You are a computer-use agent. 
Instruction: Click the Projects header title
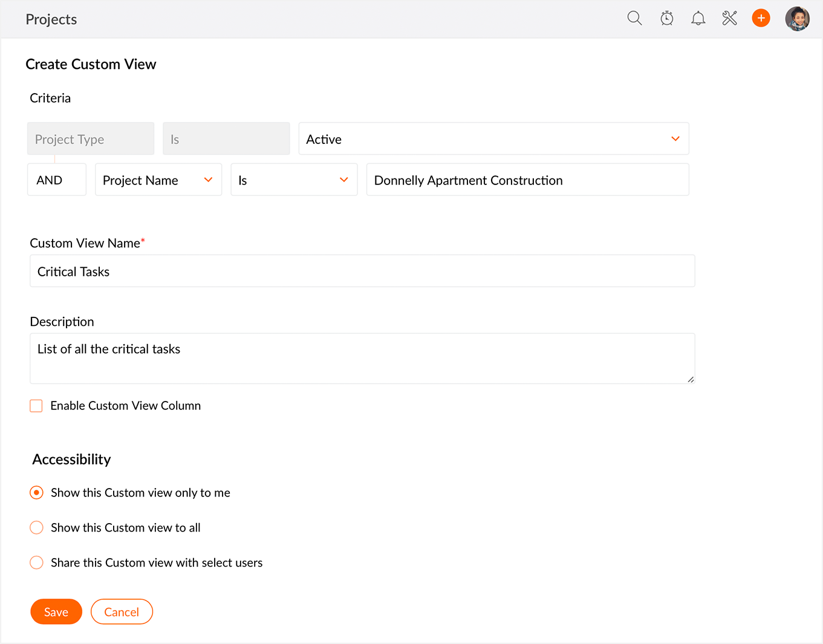click(x=51, y=19)
